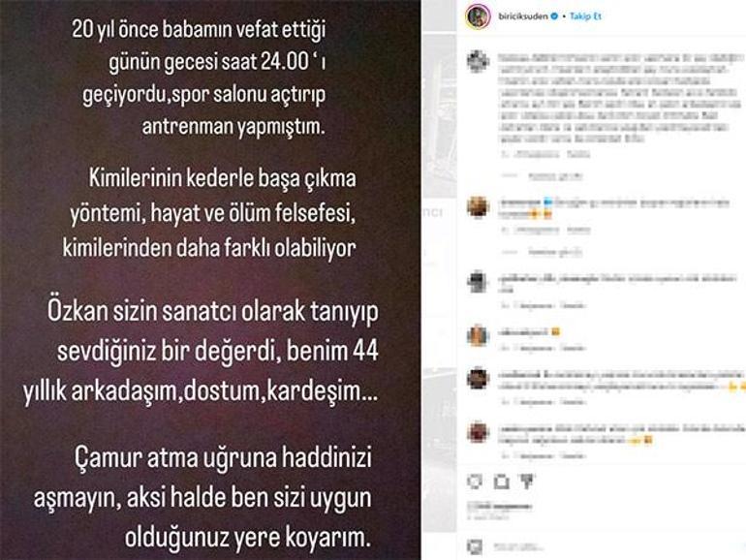Open the biriciksuden username link

[522, 16]
